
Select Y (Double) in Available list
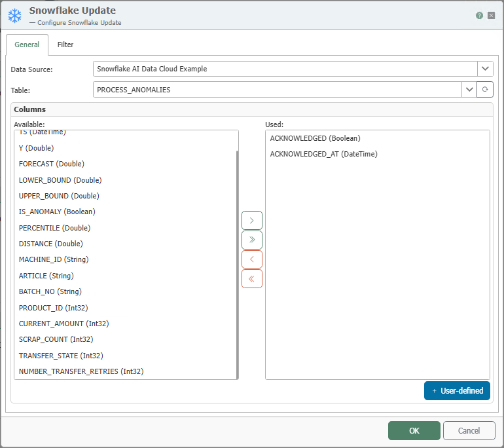click(125, 148)
